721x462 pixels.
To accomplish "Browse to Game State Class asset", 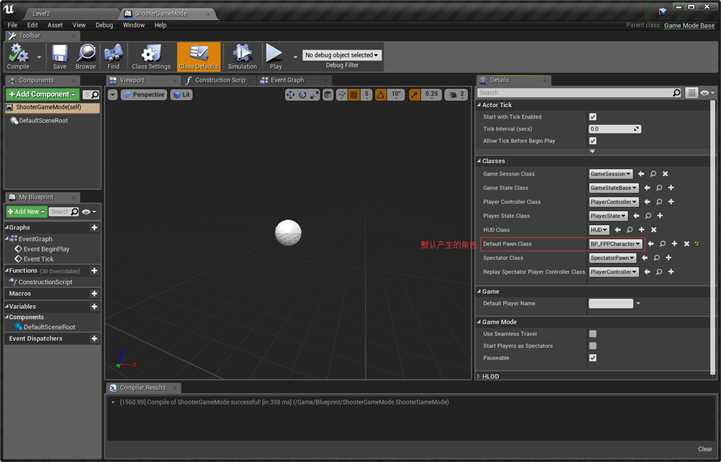I will tap(659, 188).
